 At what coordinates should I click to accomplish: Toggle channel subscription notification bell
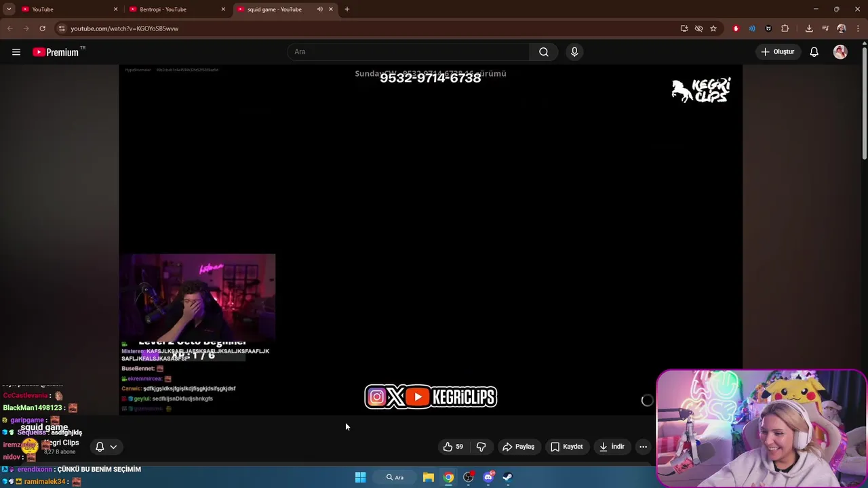pos(100,447)
